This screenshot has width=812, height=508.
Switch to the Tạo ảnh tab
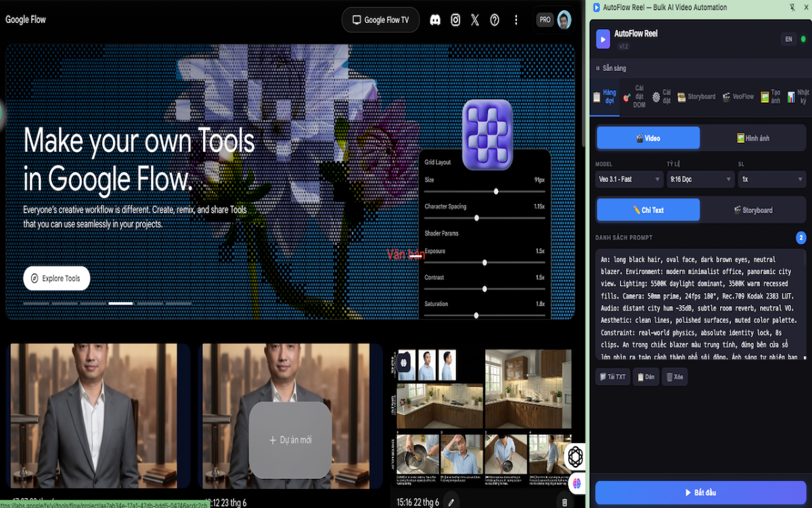click(x=771, y=97)
